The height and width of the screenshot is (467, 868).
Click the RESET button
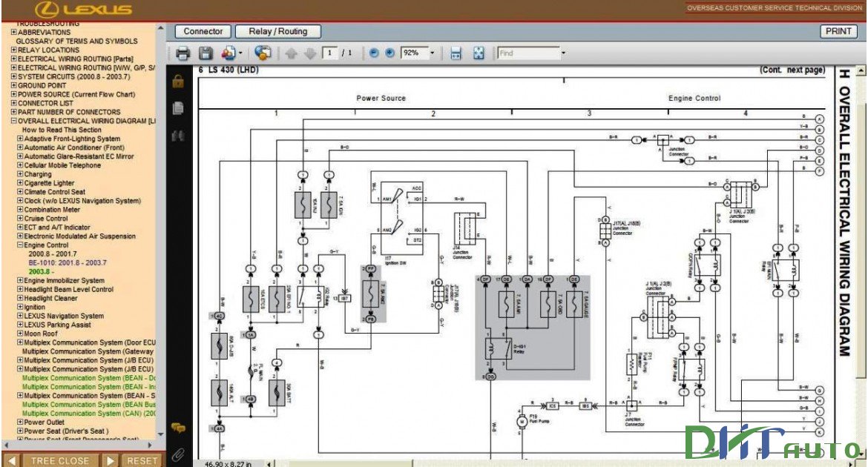[x=142, y=460]
